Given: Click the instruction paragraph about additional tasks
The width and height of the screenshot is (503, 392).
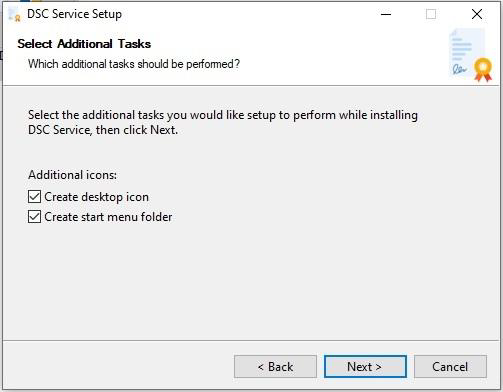Looking at the screenshot, I should 223,122.
